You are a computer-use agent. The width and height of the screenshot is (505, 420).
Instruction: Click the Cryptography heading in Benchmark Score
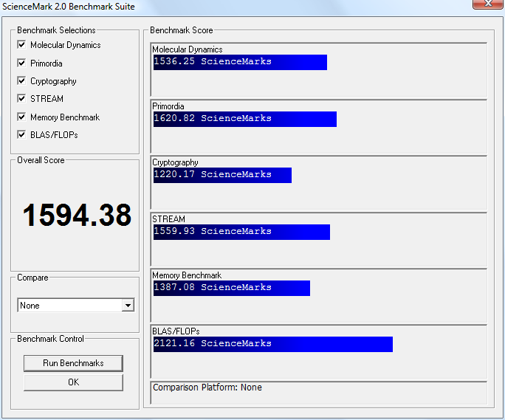click(175, 162)
